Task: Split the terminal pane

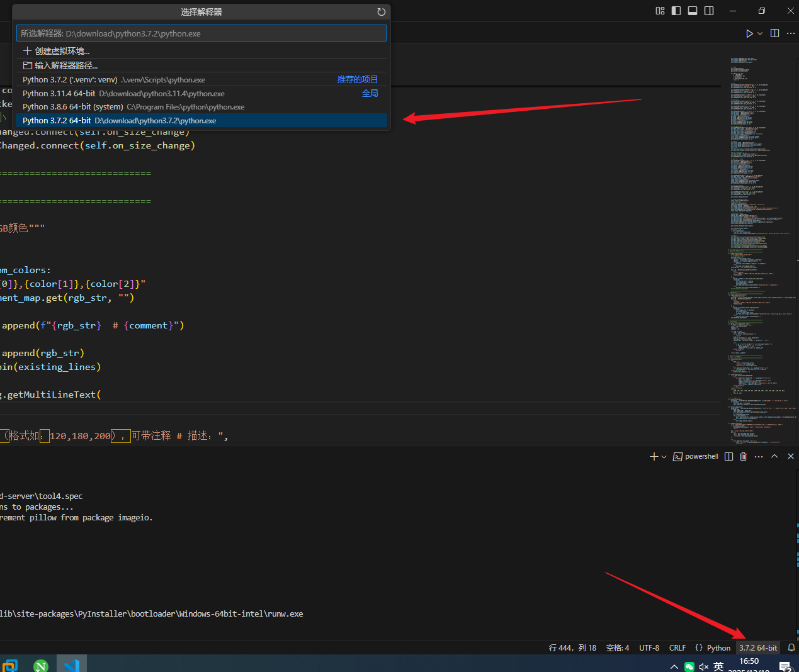Action: point(728,456)
